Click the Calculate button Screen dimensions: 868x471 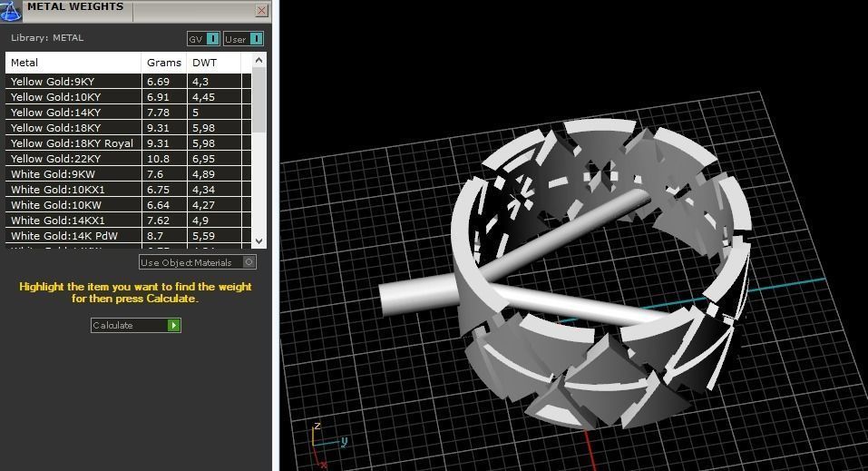(x=136, y=325)
